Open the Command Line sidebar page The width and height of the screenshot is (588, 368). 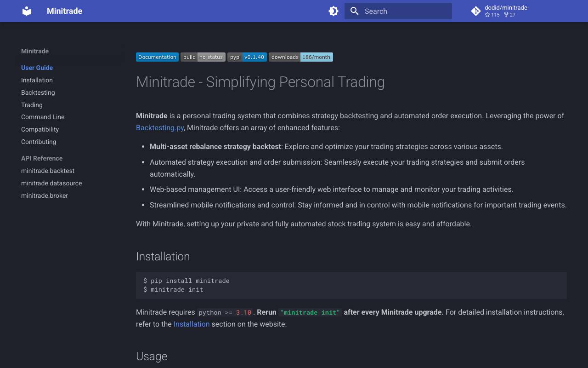coord(43,117)
